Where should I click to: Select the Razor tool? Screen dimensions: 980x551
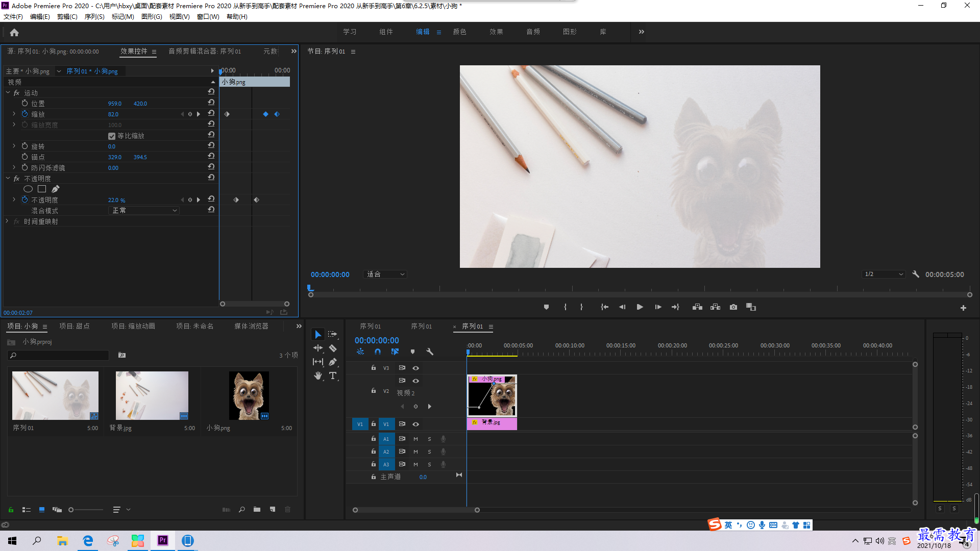332,348
